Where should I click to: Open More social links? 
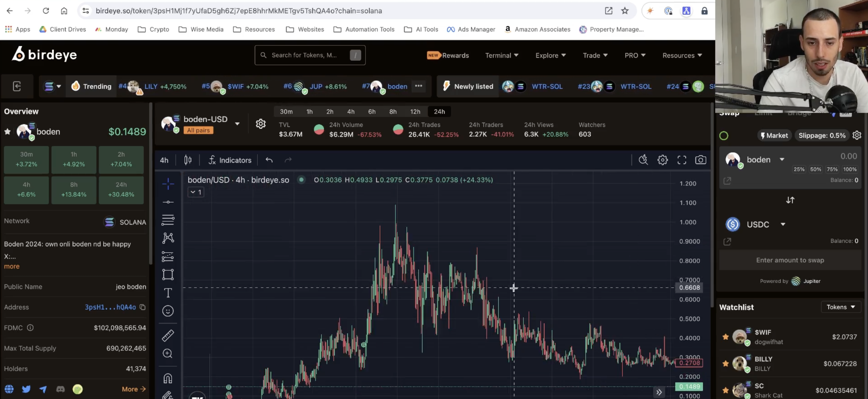134,389
